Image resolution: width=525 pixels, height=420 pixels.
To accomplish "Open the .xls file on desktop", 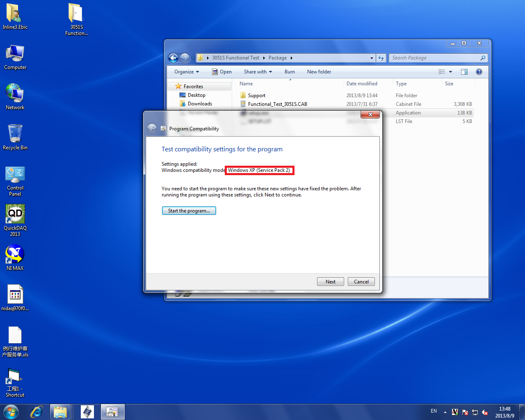I will point(15,342).
